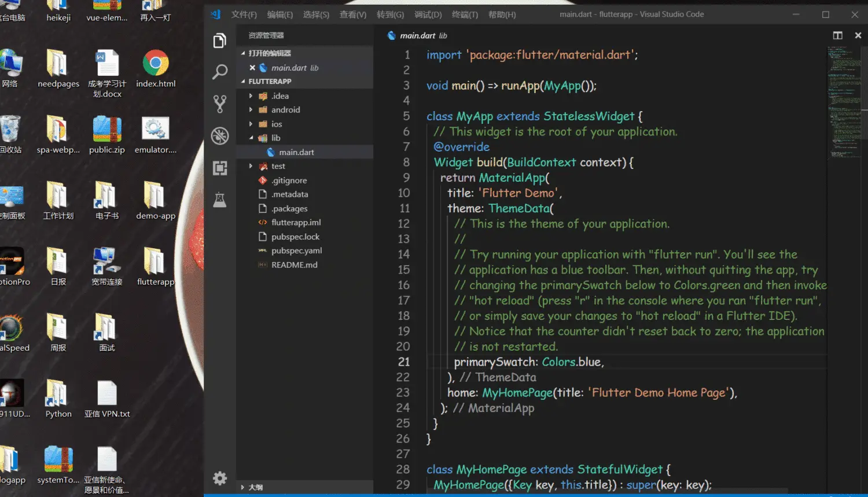Open the Debug view in activity bar
Image resolution: width=868 pixels, height=497 pixels.
[219, 136]
